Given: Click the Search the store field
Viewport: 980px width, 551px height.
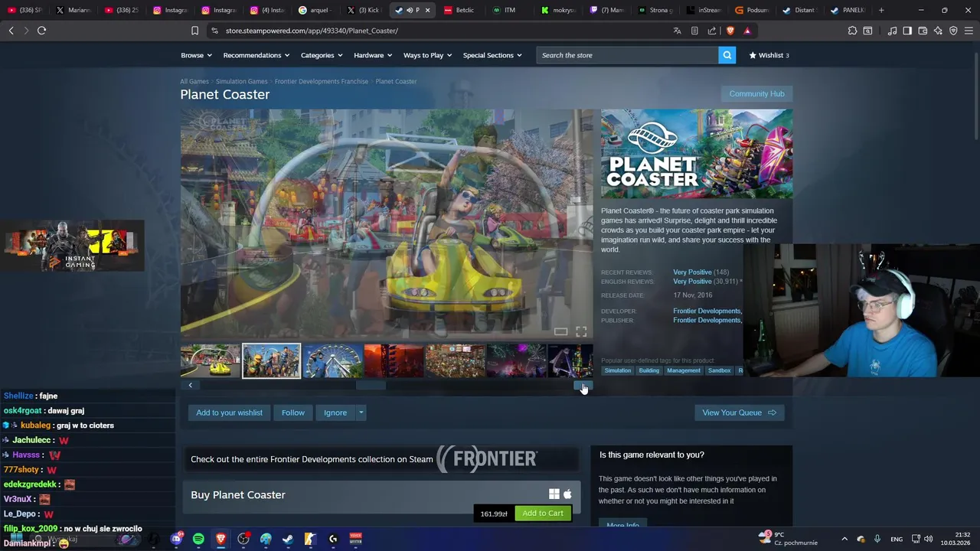Looking at the screenshot, I should (x=628, y=55).
